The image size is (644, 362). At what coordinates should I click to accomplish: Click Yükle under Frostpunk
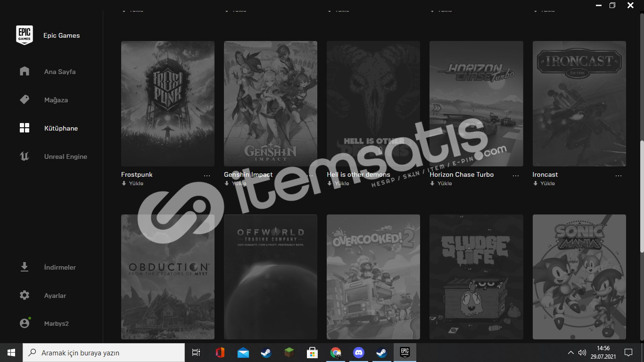(x=132, y=183)
